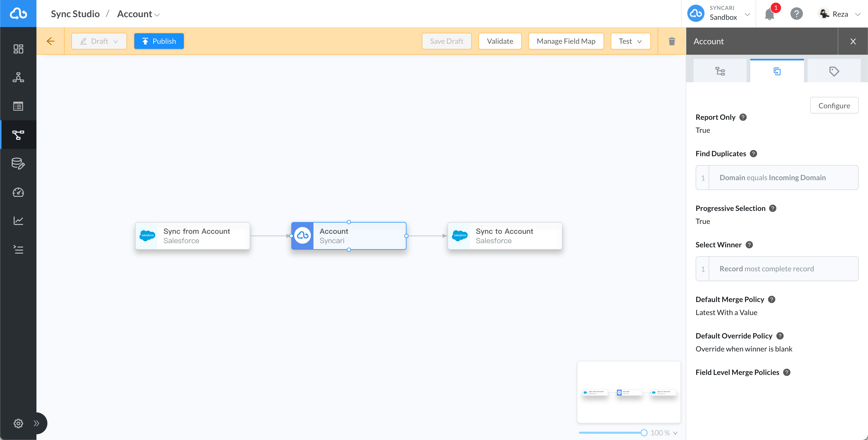Publish the pipeline
Viewport: 868px width, 440px height.
[x=159, y=41]
